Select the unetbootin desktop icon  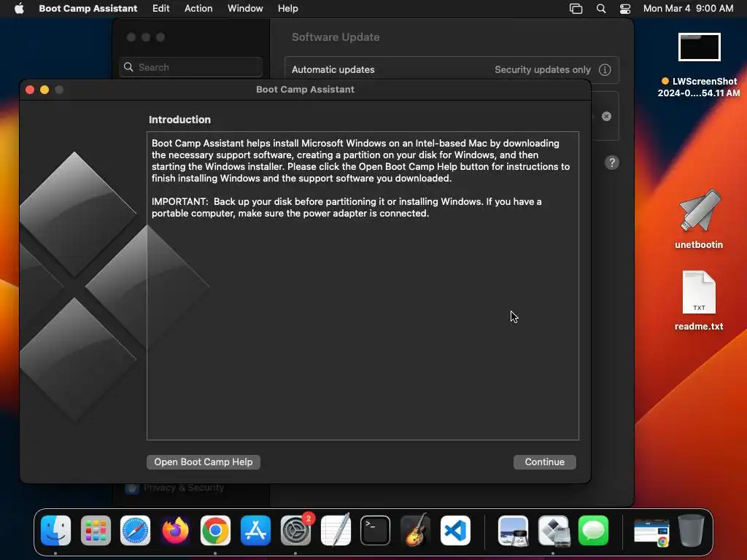coord(699,219)
